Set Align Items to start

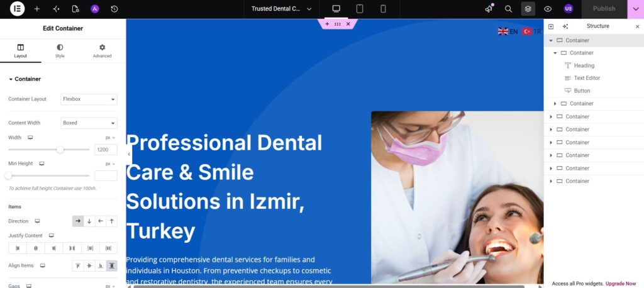tap(78, 266)
